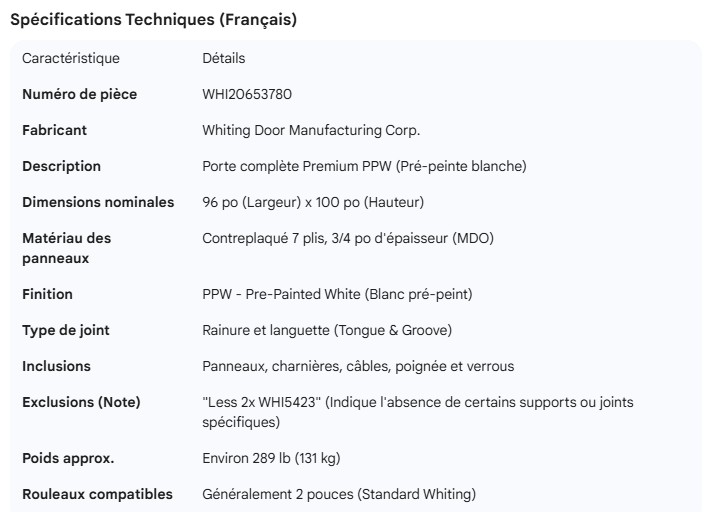
Task: Click the Matériau des panneaux label
Action: [x=67, y=248]
